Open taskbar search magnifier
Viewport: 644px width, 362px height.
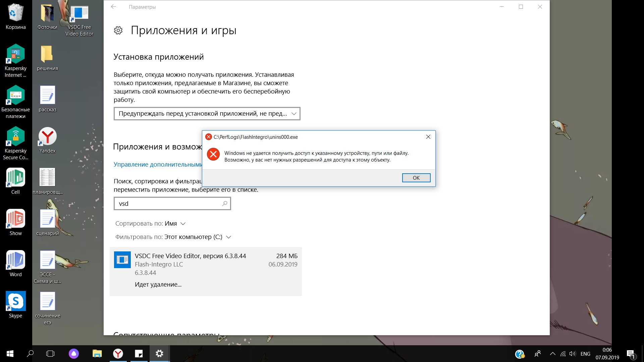30,354
